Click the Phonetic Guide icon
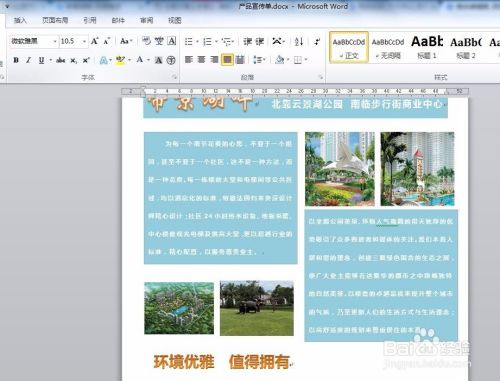This screenshot has width=500, height=381. click(x=159, y=41)
